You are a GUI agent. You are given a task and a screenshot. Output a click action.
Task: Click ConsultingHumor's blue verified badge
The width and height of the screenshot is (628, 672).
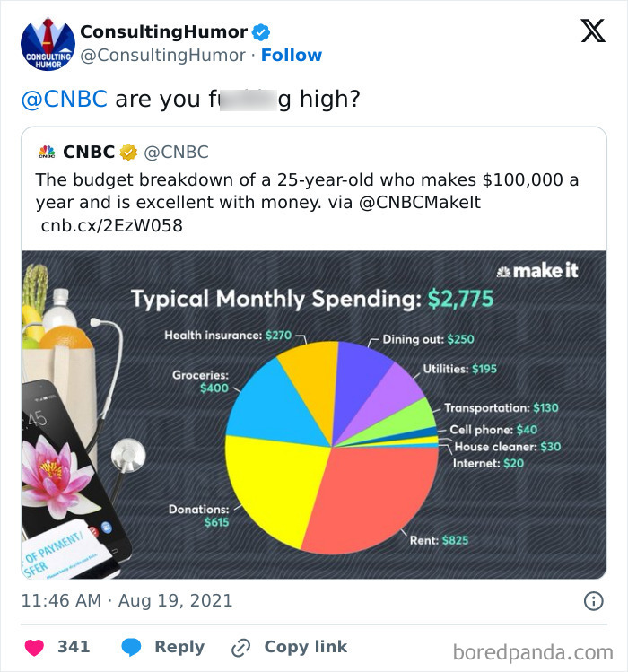tap(261, 32)
